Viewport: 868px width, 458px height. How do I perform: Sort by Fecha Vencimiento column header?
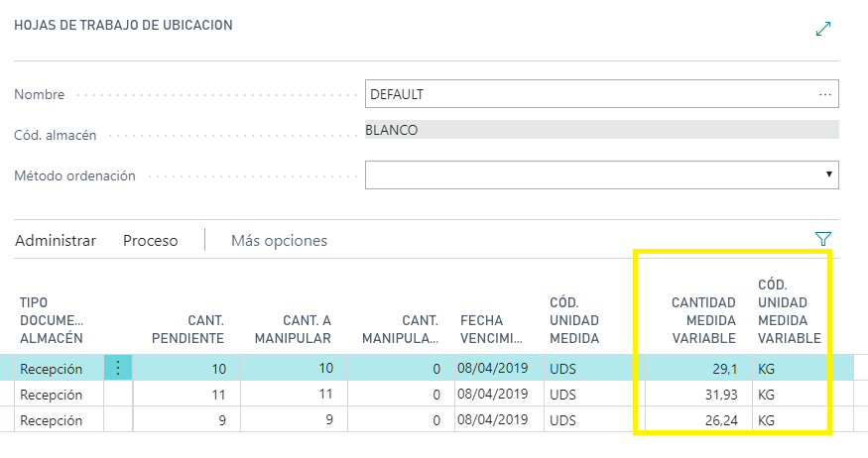tap(491, 329)
